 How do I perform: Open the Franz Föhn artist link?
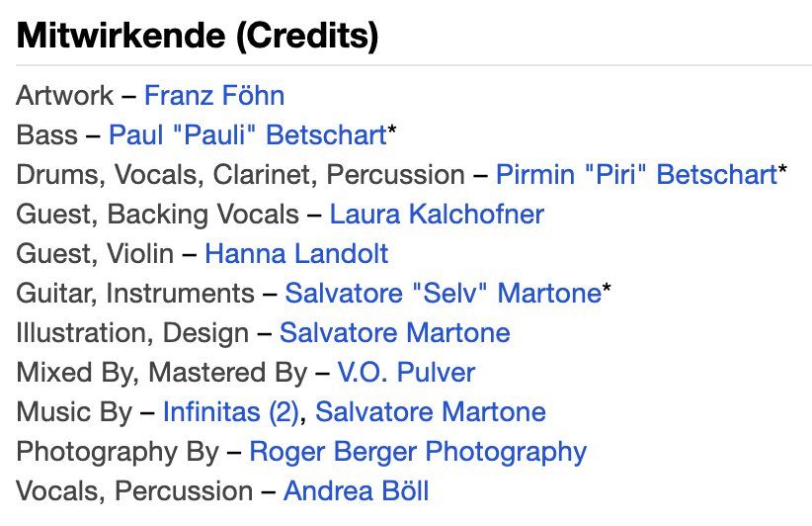(x=214, y=95)
